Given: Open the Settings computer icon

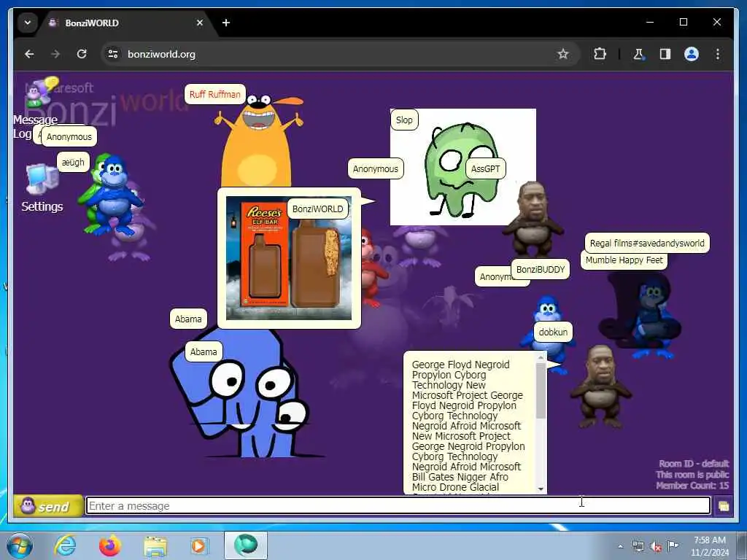Looking at the screenshot, I should pos(42,179).
